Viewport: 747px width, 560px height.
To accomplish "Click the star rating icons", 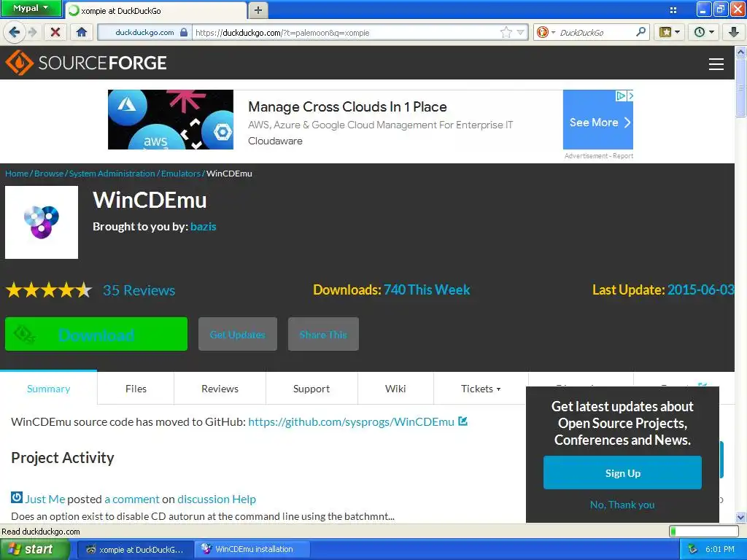I will [x=49, y=290].
